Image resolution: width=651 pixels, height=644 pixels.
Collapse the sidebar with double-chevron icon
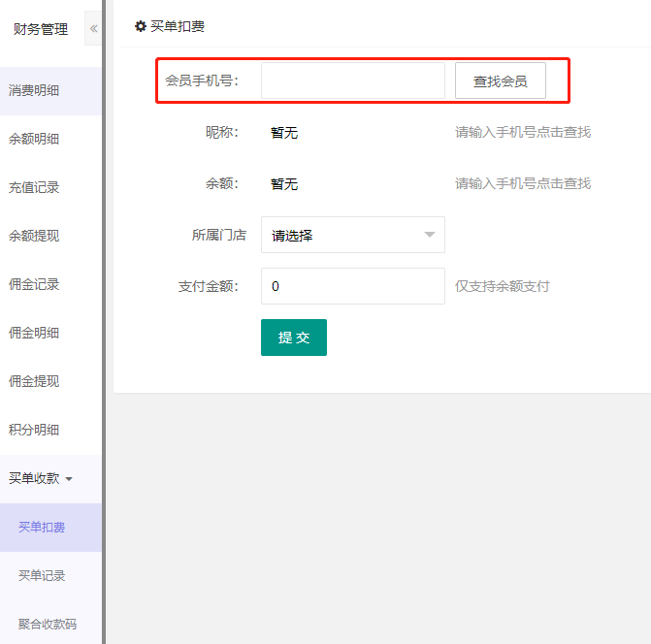93,29
